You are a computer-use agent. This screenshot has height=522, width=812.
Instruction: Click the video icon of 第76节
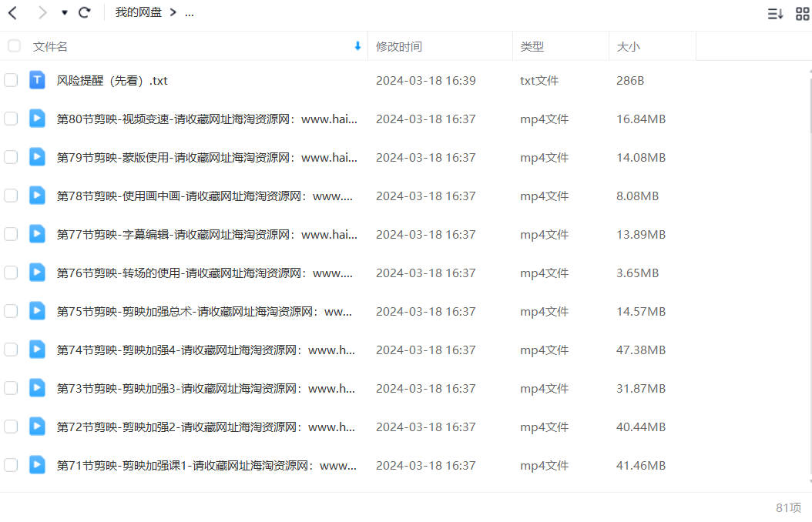point(37,273)
